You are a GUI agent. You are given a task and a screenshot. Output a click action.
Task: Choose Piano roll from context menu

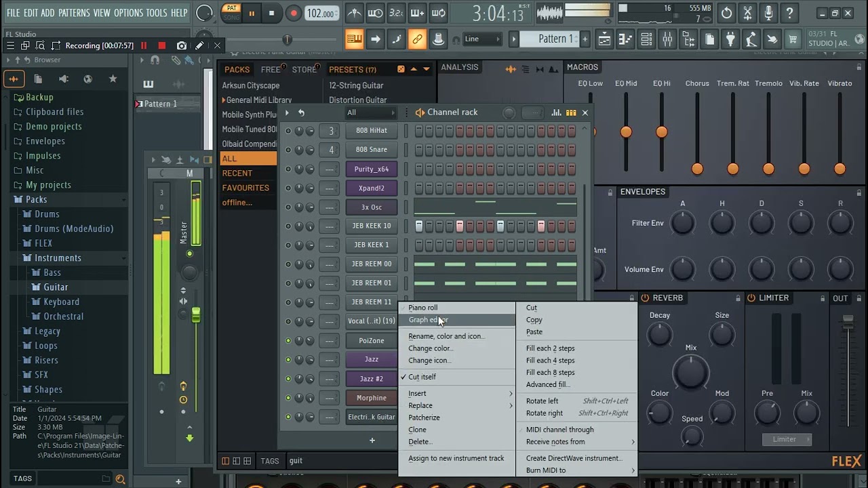tap(456, 308)
